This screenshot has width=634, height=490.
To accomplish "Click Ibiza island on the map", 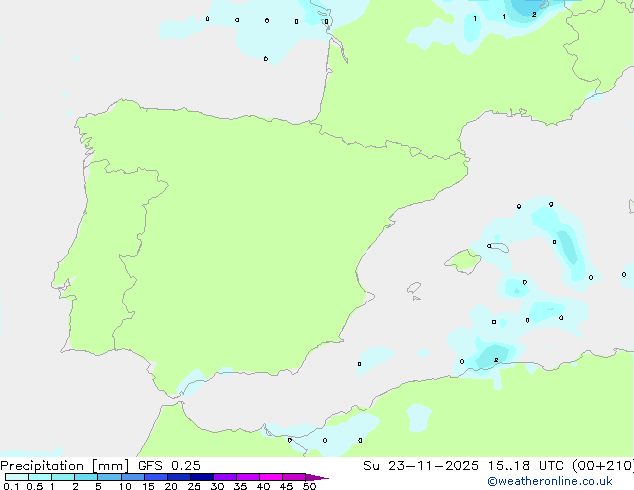I will click(414, 288).
